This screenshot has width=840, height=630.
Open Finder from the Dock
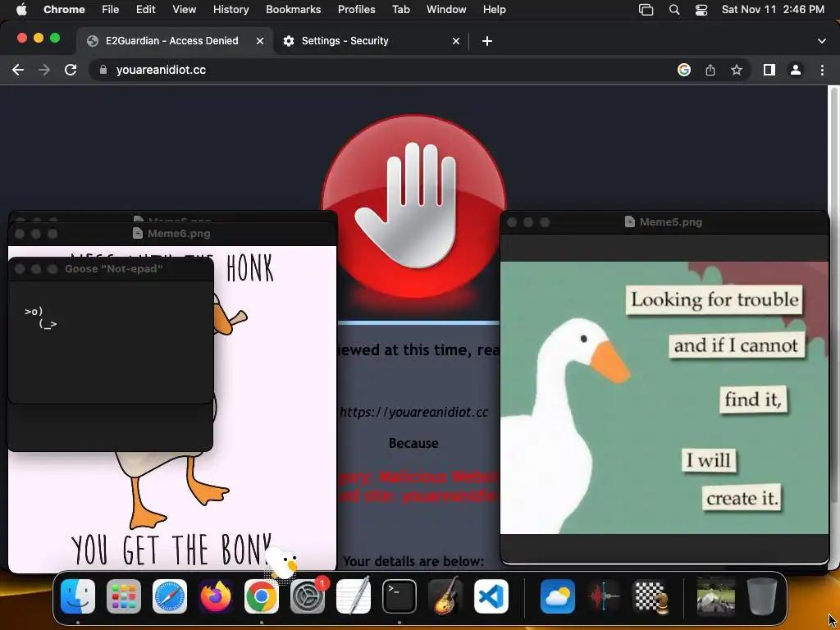78,596
